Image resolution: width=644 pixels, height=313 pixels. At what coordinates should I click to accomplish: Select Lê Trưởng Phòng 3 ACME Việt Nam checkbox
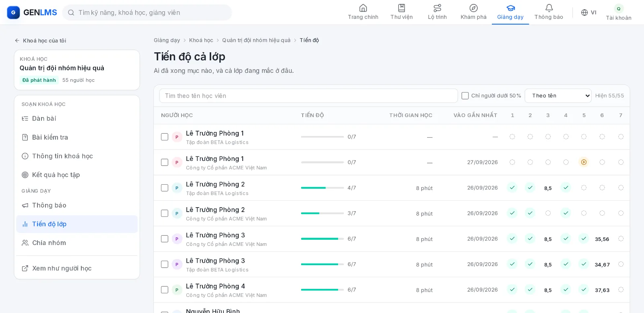tap(165, 239)
